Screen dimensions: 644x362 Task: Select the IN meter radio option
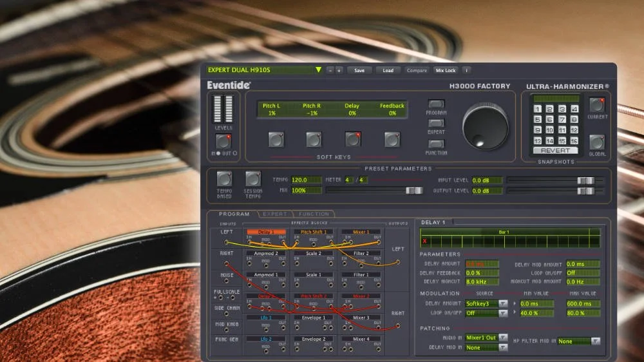218,153
